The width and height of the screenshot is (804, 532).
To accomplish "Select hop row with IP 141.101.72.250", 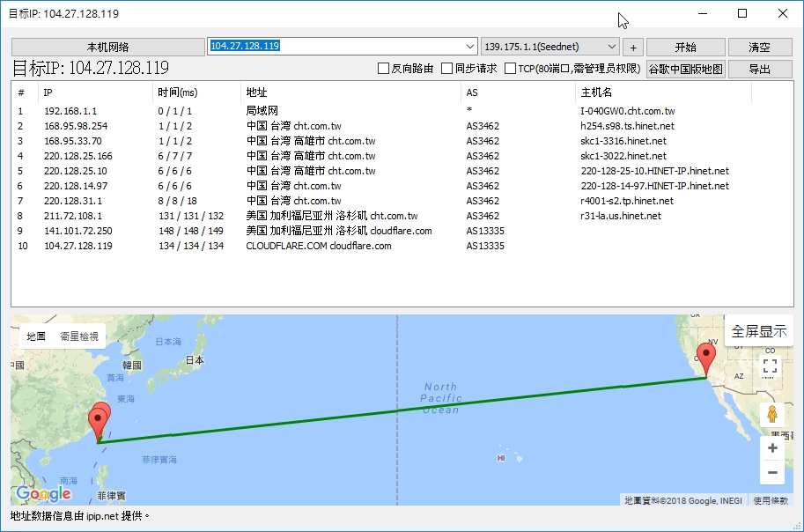I will tap(402, 231).
